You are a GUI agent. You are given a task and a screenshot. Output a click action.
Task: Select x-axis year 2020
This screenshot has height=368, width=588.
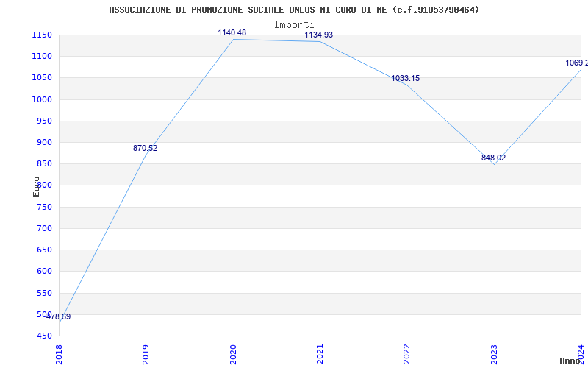point(233,355)
